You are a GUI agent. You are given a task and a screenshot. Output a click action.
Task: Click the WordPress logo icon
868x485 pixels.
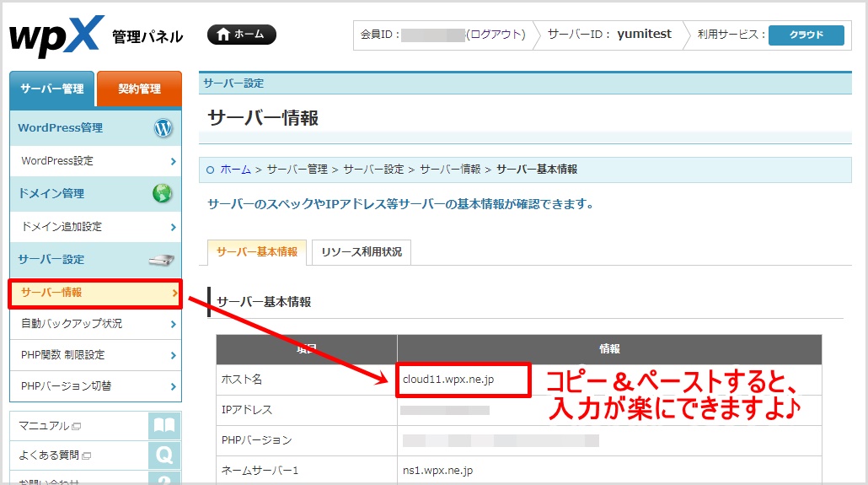point(163,128)
